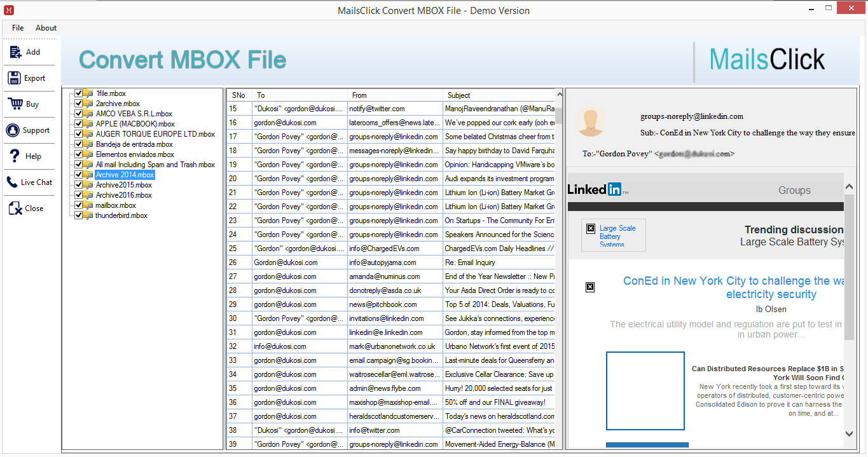Viewport: 868px width, 457px height.
Task: Toggle Elementos enviados.mbox checkbox
Action: coord(79,154)
